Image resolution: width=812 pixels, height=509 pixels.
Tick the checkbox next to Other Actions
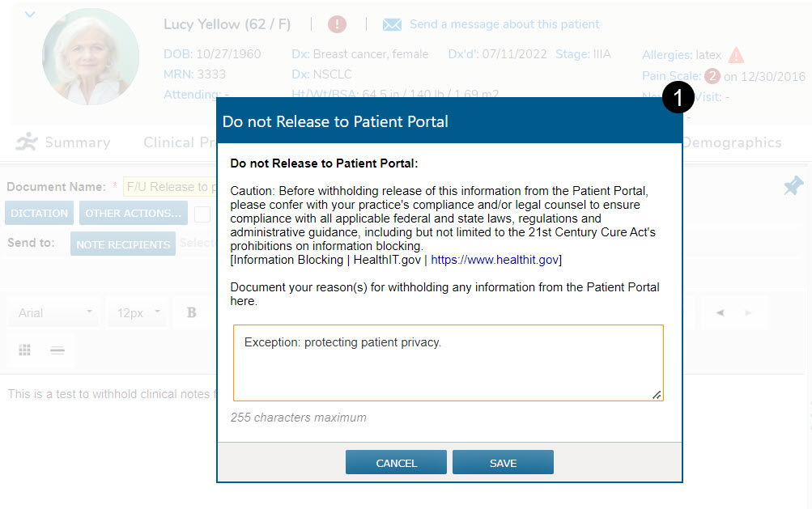click(x=202, y=214)
